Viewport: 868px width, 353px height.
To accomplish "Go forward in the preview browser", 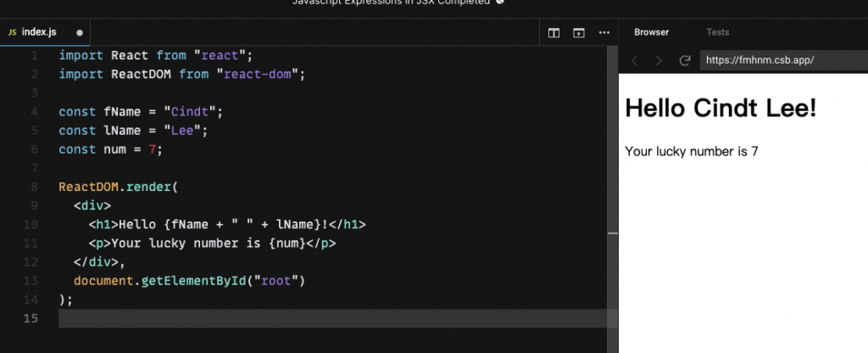I will pos(659,60).
